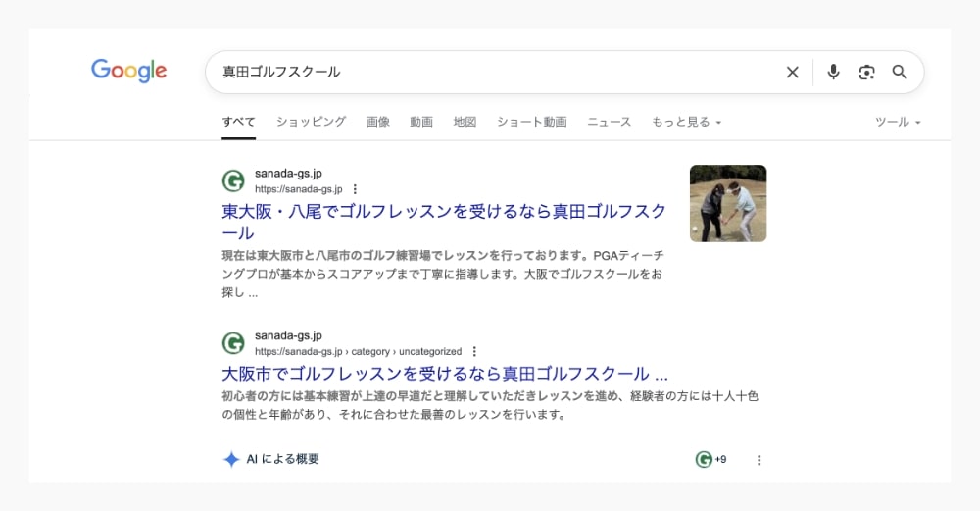Select the すべて tab
980x511 pixels.
[x=239, y=122]
